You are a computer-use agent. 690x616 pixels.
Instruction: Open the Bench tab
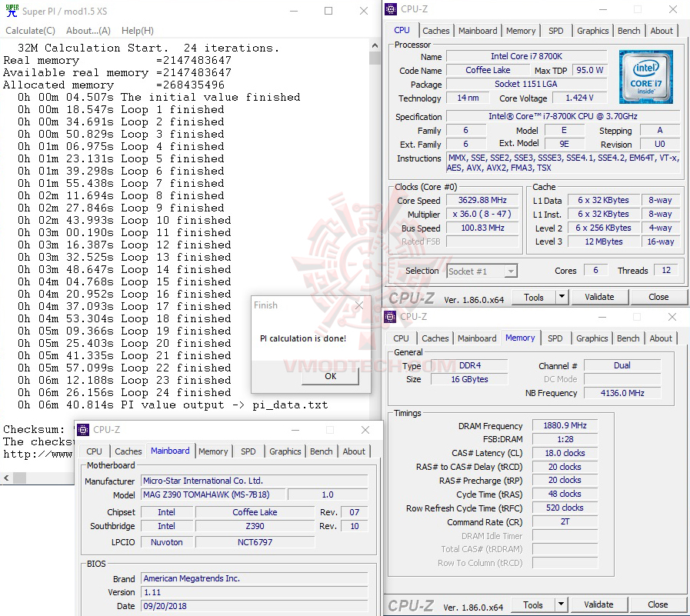click(x=628, y=31)
